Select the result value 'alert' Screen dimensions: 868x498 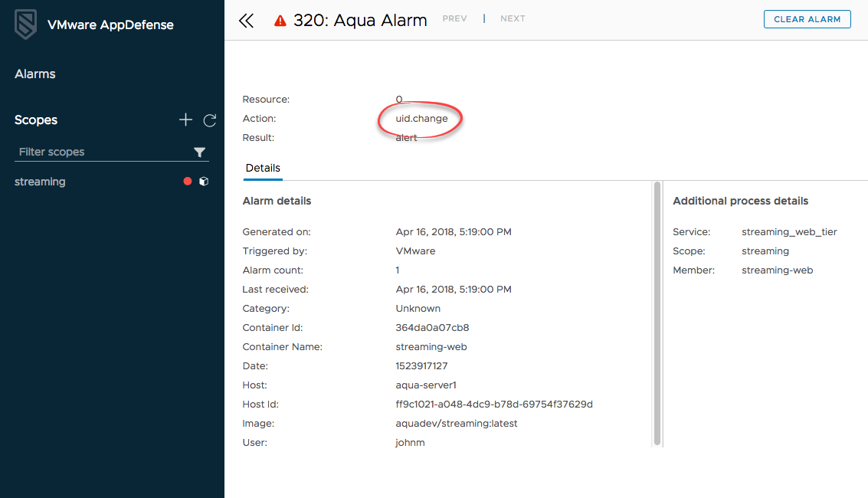406,138
